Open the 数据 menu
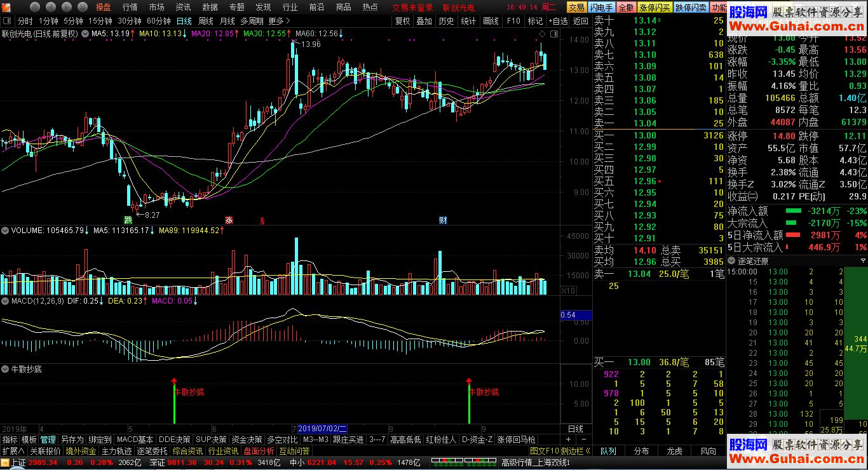868x470 pixels. [210, 8]
